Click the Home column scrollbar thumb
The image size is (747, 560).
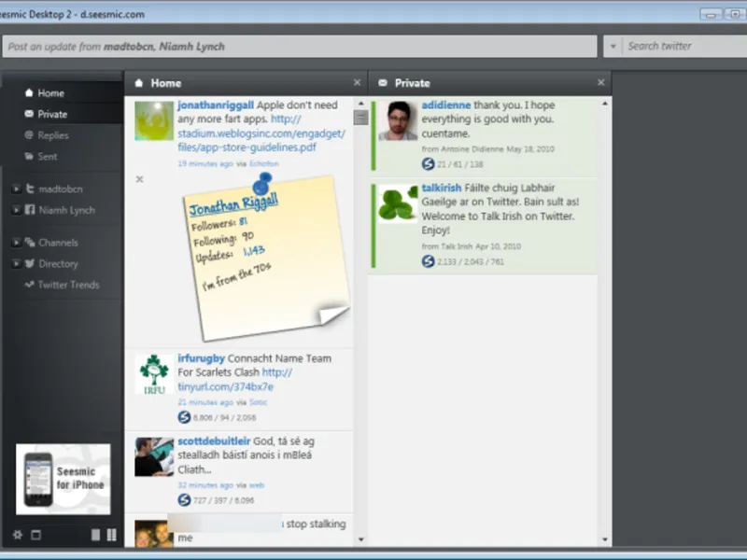click(x=360, y=118)
